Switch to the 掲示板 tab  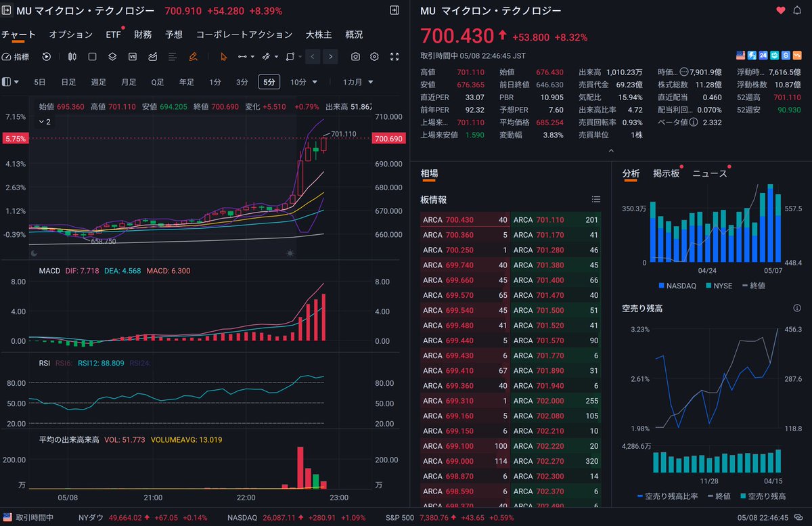point(666,173)
